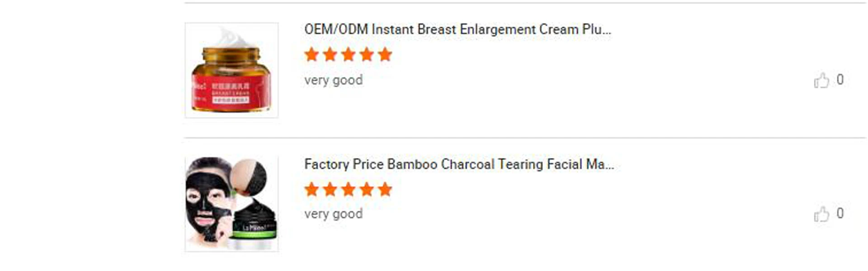Click the like count beside Charcoal Mask review
The width and height of the screenshot is (868, 271).
point(840,213)
